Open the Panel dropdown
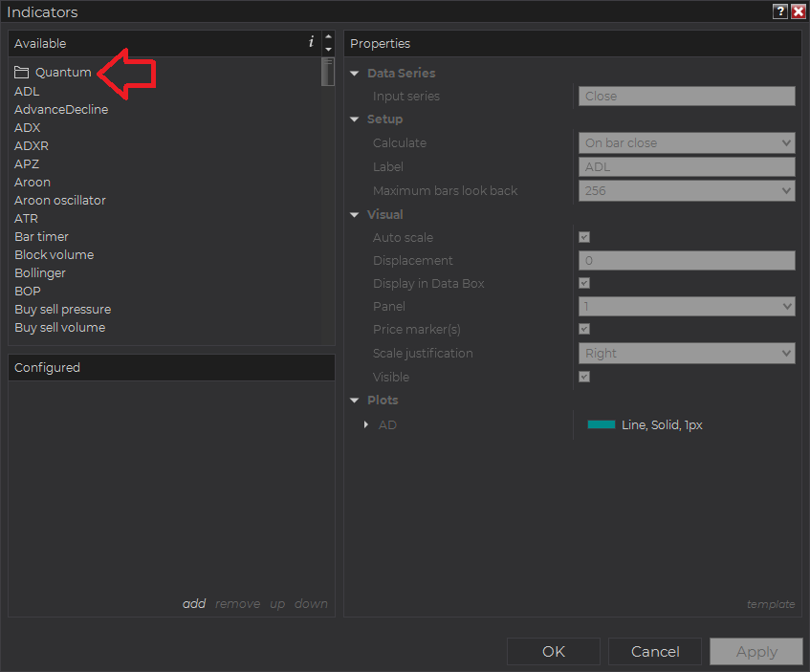 click(x=687, y=306)
